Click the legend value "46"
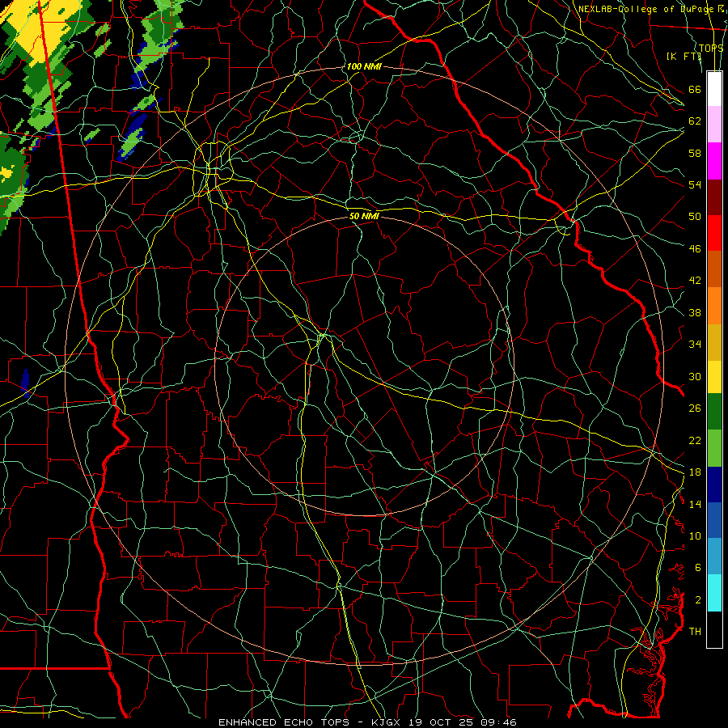 (695, 249)
